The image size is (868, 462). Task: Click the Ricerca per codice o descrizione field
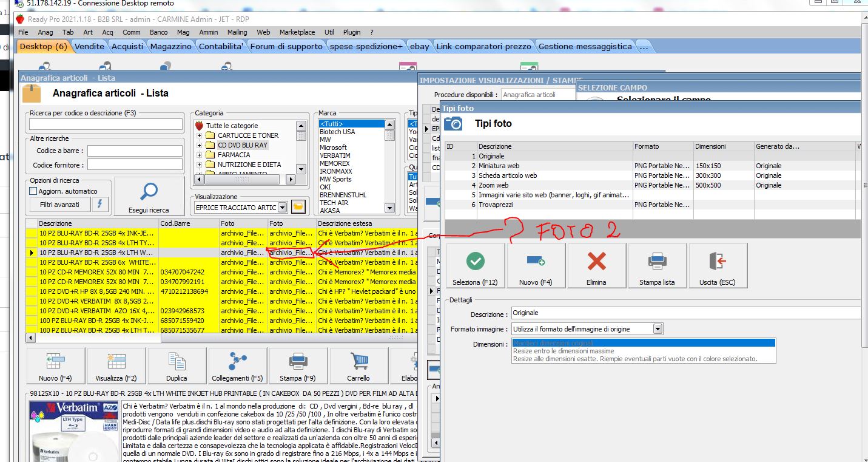(x=106, y=124)
